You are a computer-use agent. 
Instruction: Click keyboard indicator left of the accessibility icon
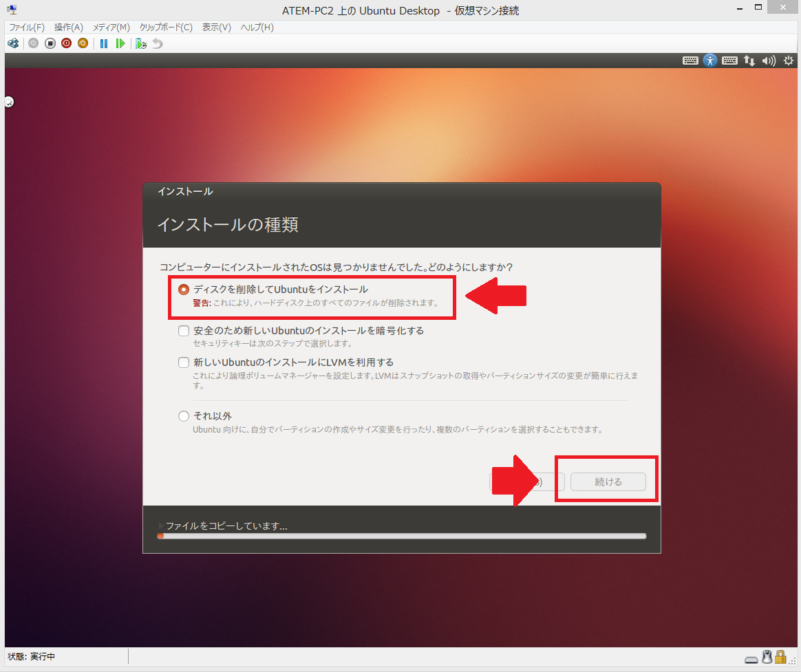point(690,61)
